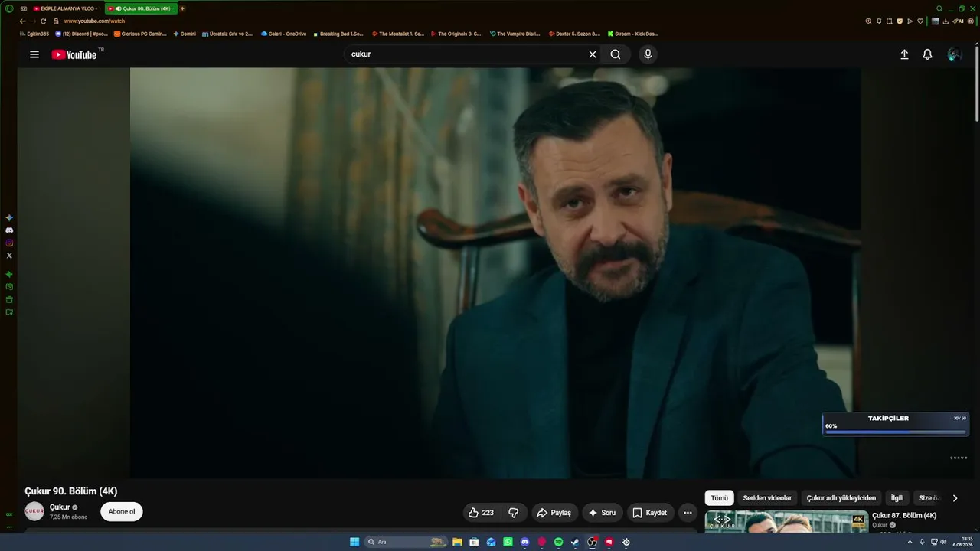
Task: Reload the current page
Action: point(43,21)
